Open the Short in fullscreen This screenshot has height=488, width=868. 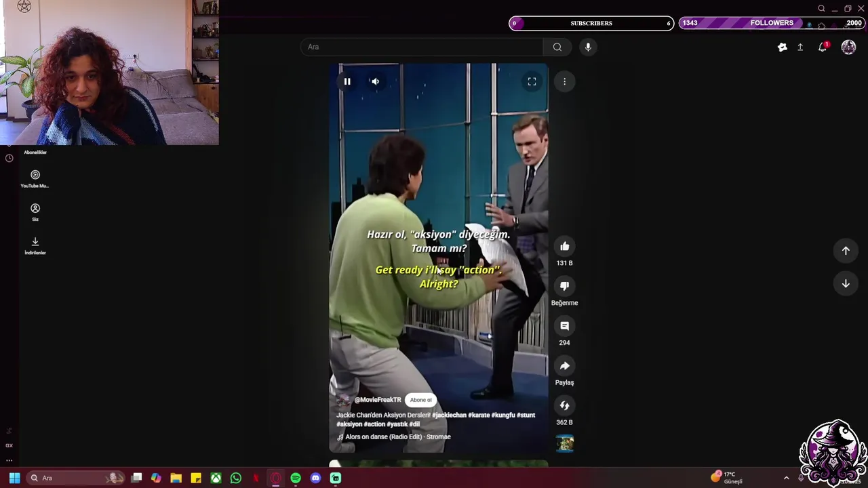click(532, 81)
